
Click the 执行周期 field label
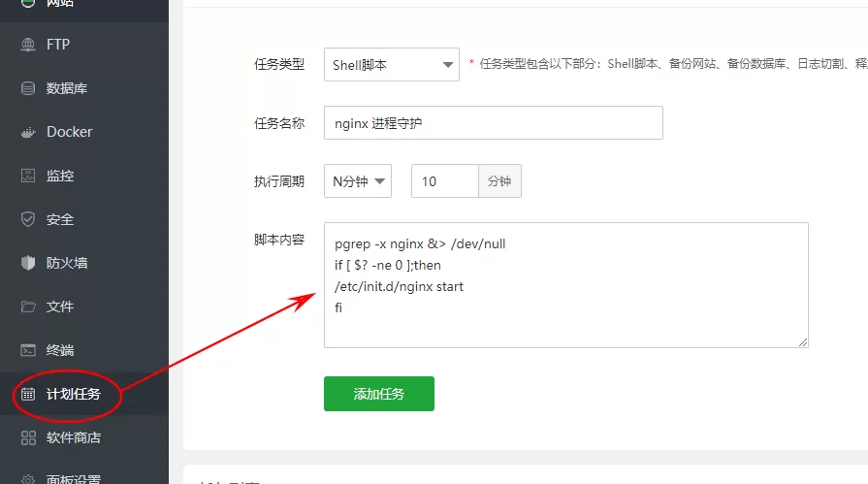279,181
